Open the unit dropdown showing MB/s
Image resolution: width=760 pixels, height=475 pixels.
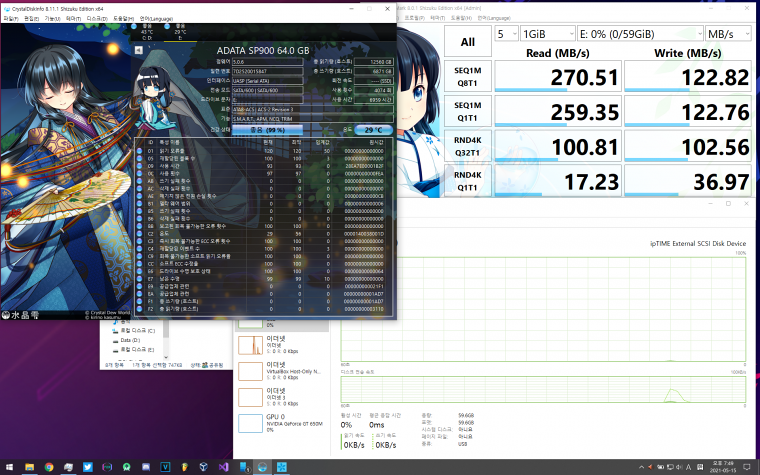728,33
